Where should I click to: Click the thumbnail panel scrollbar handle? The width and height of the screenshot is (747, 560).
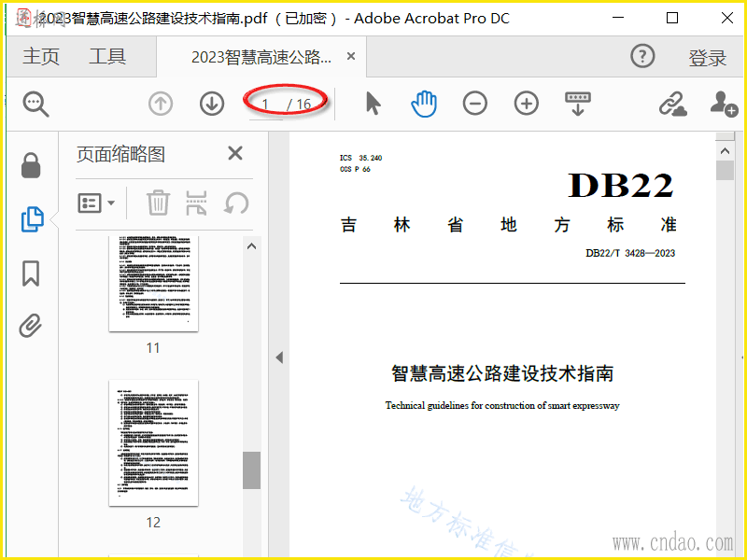251,470
